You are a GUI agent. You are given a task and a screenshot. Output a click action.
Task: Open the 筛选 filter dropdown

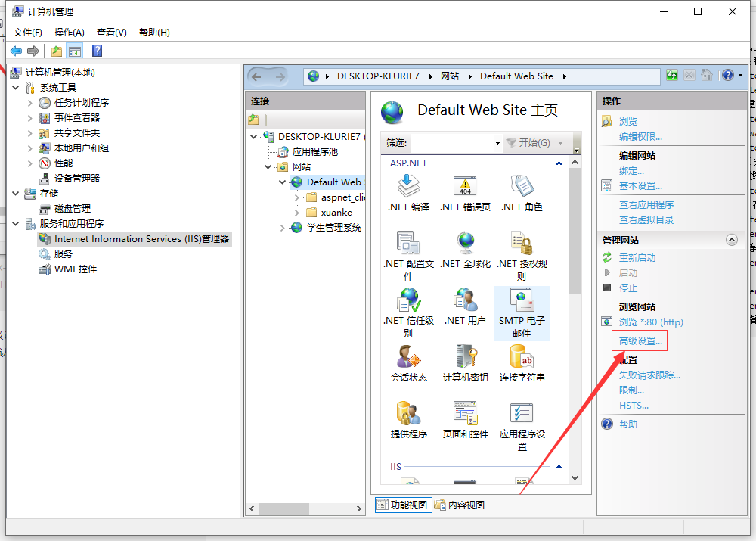pyautogui.click(x=497, y=142)
